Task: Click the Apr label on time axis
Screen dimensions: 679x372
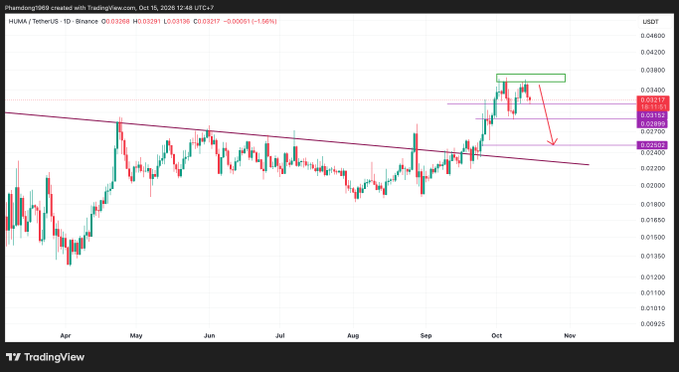Action: (x=65, y=336)
